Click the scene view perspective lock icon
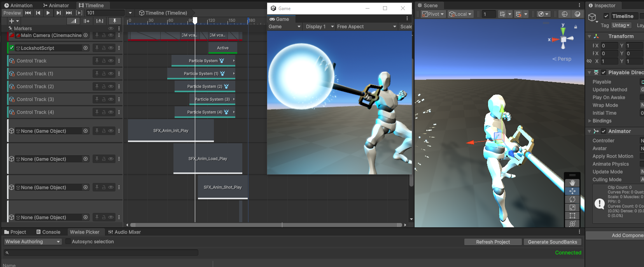 [576, 27]
